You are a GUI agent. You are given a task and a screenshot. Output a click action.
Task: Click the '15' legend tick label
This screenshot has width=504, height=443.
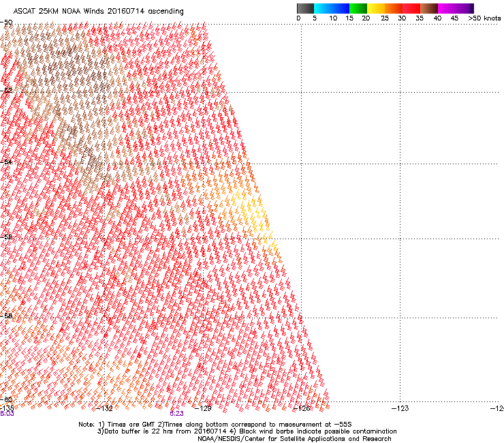click(349, 18)
